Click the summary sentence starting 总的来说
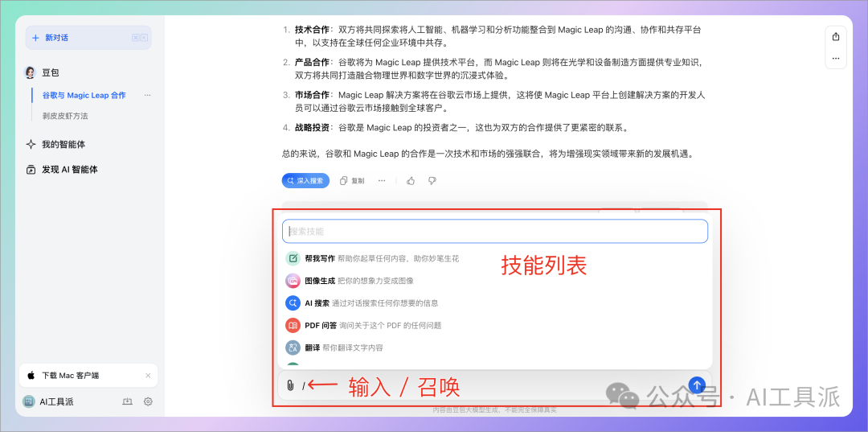This screenshot has height=432, width=868. (488, 154)
